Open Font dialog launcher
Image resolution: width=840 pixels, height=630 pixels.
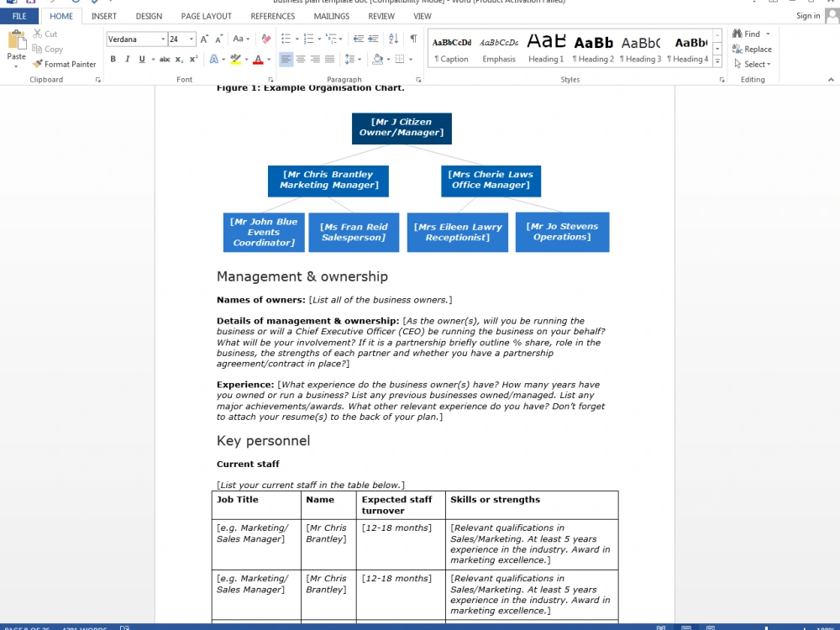(270, 80)
